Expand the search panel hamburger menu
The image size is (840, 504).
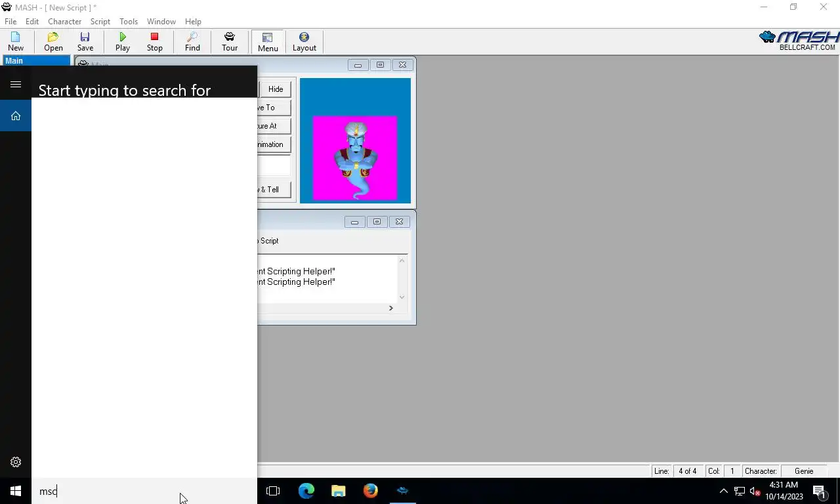[x=16, y=84]
